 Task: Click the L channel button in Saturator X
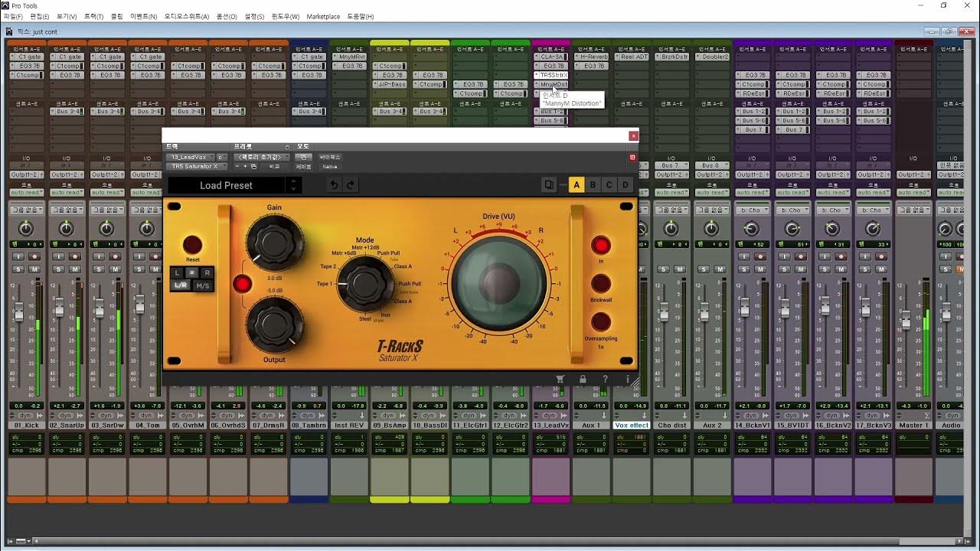click(178, 272)
